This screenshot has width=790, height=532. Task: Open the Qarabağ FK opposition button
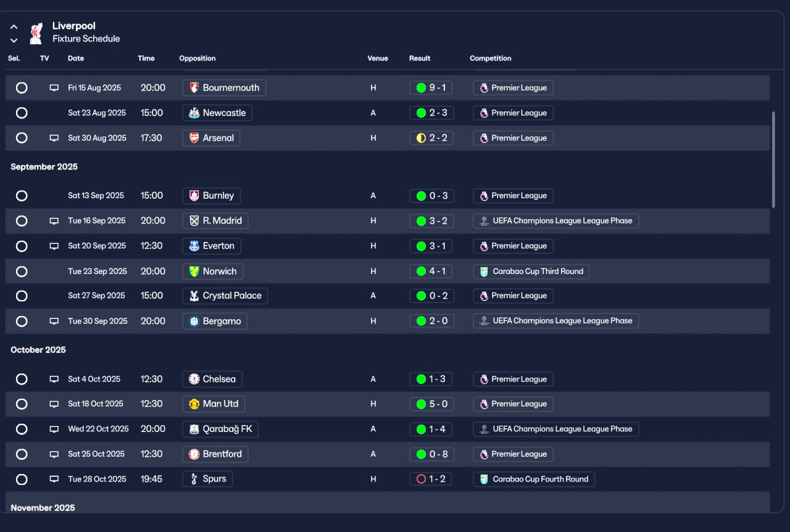pyautogui.click(x=220, y=429)
